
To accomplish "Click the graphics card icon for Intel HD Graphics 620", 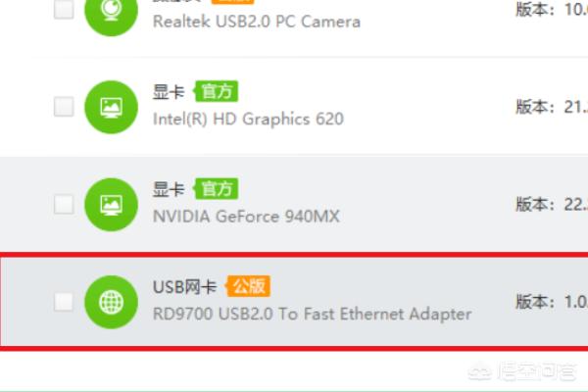I will pos(111,107).
